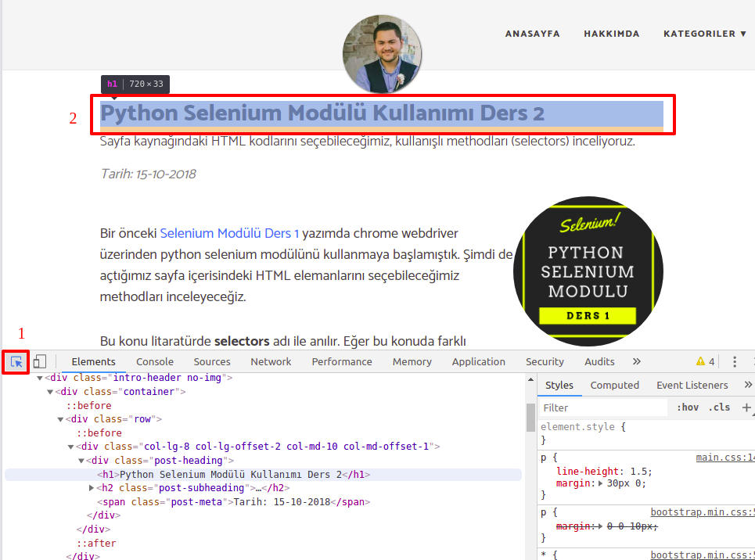Click the page heading Python Selenium Modülü Kullanımı Ders 2
This screenshot has height=560, width=755.
click(x=322, y=113)
